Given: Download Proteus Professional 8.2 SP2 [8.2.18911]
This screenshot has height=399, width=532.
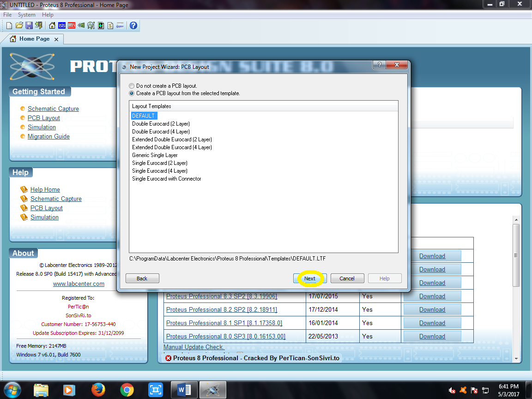Looking at the screenshot, I should click(x=432, y=309).
